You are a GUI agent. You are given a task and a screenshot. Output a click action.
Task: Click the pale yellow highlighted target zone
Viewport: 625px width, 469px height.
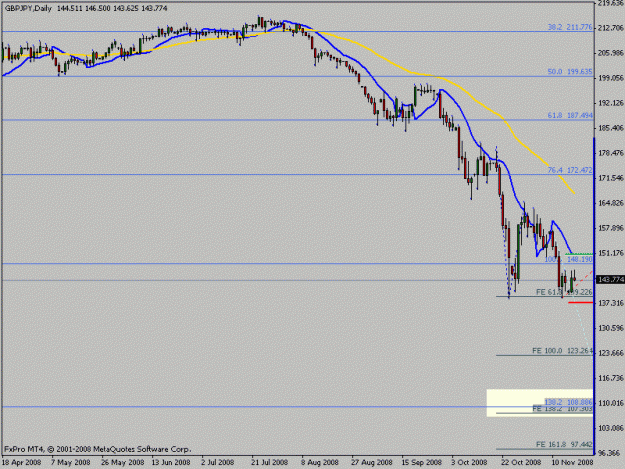540,403
